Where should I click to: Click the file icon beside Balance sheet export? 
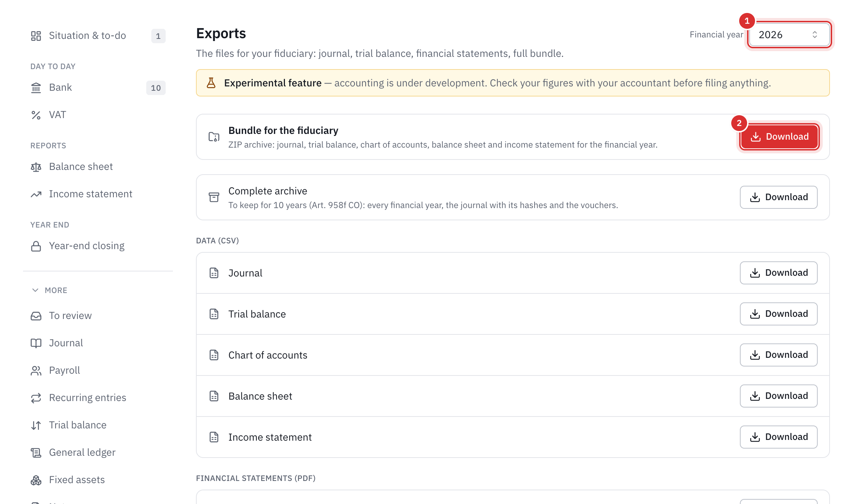(x=214, y=396)
